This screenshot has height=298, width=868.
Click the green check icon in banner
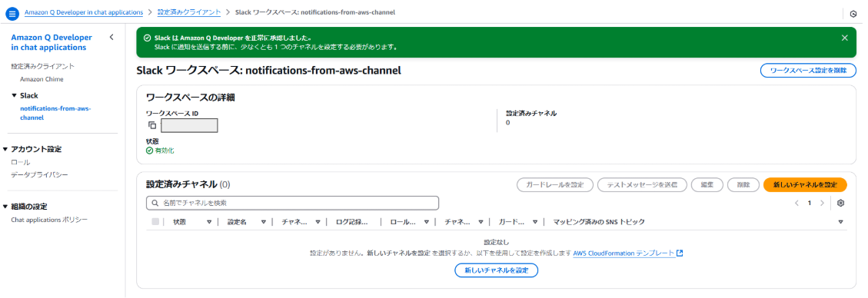point(147,38)
